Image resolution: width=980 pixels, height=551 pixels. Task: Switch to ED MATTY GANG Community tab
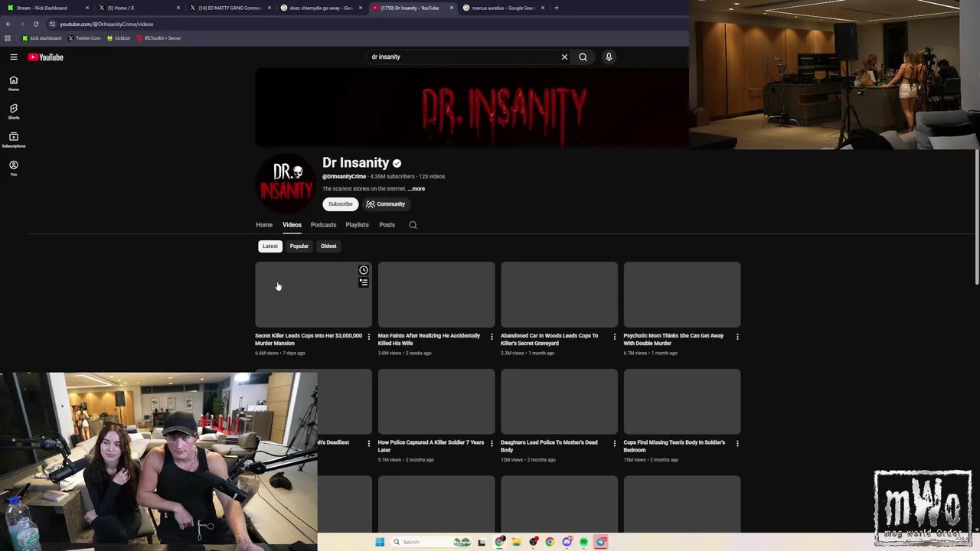coord(230,8)
